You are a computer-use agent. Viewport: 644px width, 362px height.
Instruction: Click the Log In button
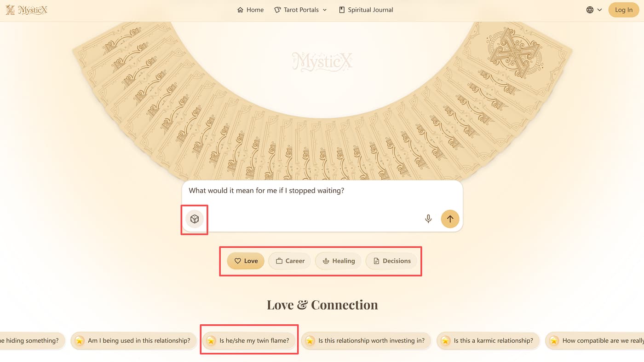point(623,10)
